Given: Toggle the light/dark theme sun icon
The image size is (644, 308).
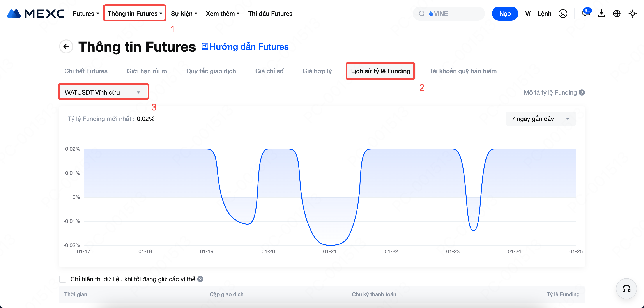Looking at the screenshot, I should 633,14.
